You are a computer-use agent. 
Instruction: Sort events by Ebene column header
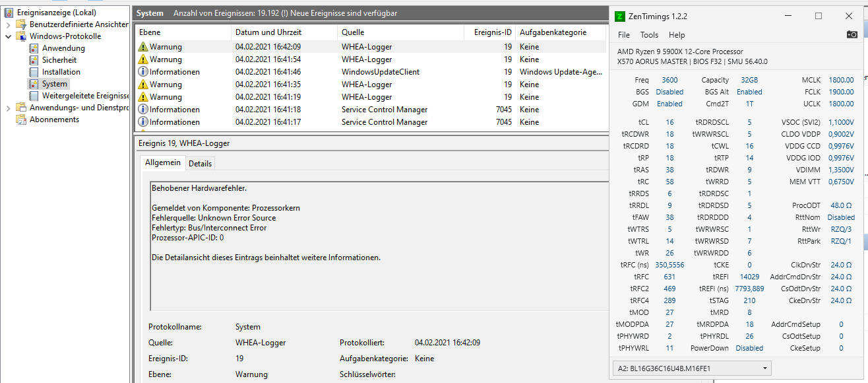tap(183, 32)
